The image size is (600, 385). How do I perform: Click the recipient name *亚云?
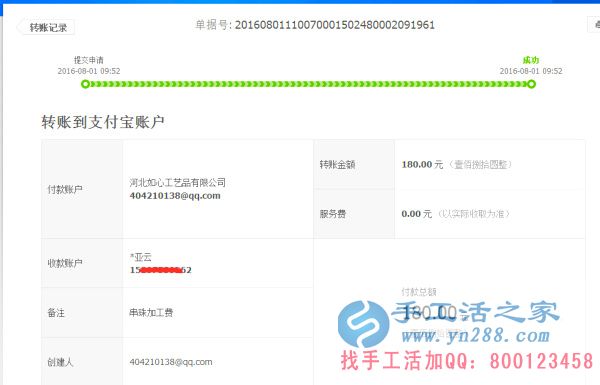coord(140,257)
